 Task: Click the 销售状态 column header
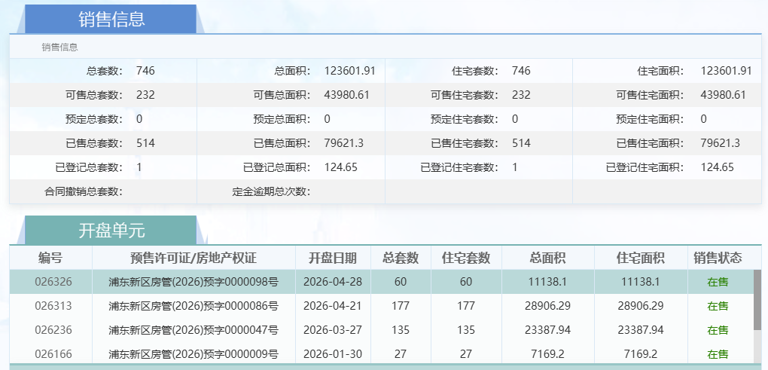[718, 257]
